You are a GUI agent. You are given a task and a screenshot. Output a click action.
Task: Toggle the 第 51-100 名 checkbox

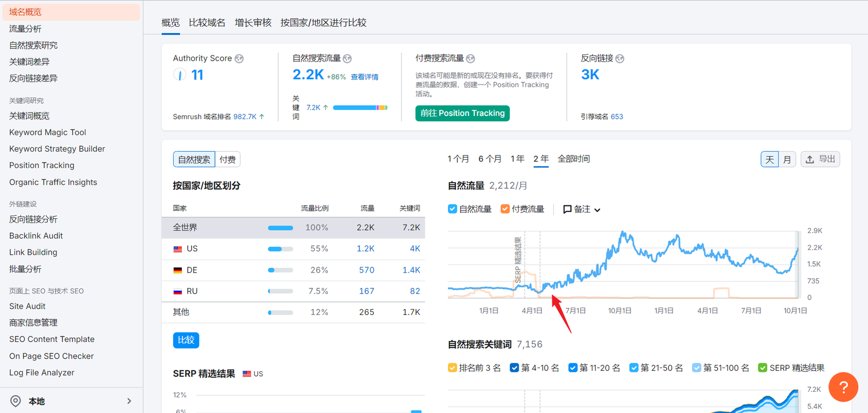click(697, 367)
